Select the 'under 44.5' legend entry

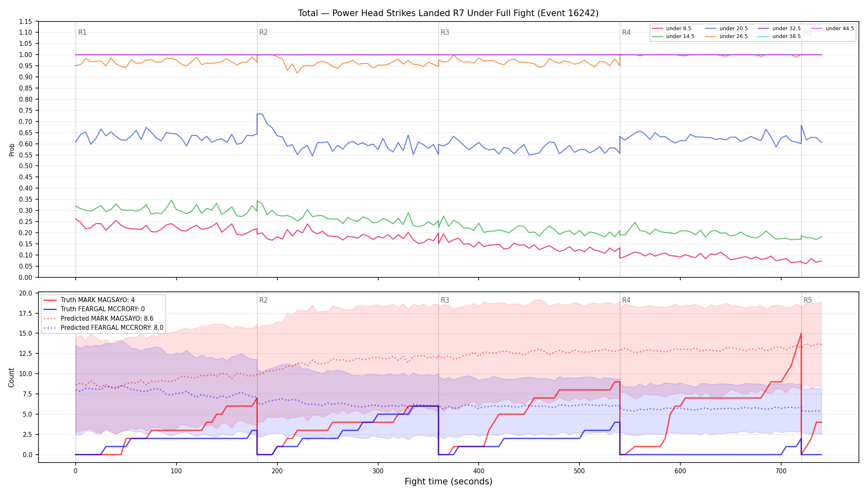[x=833, y=29]
